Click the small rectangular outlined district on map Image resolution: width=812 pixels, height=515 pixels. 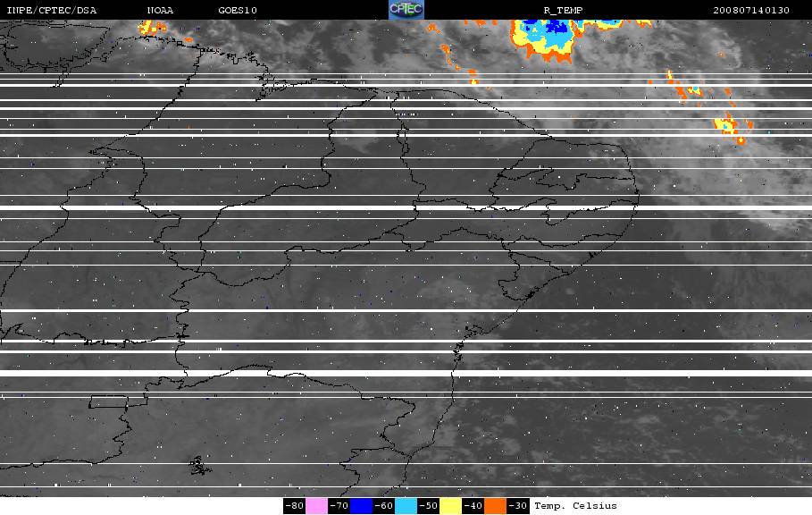coord(109,401)
